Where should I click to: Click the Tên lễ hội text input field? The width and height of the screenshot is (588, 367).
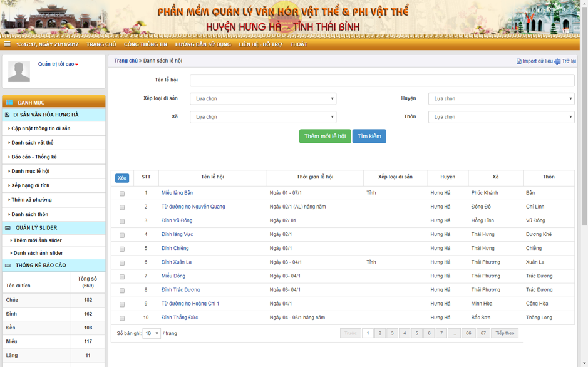pyautogui.click(x=382, y=80)
